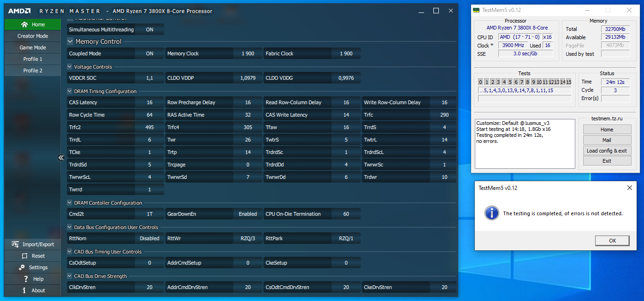
Task: Collapse DRAM Timing Configuration section
Action: click(x=70, y=91)
